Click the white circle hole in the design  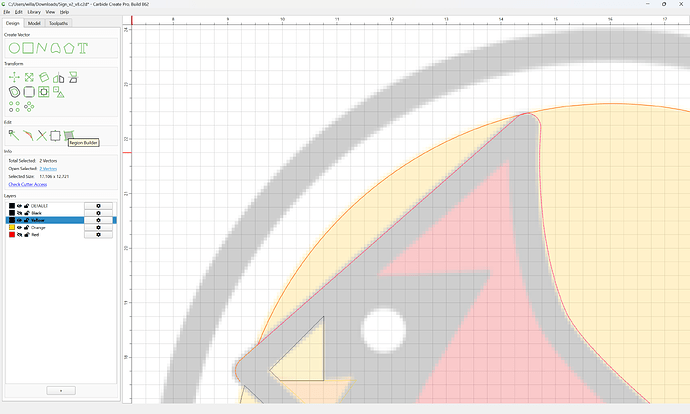point(383,330)
